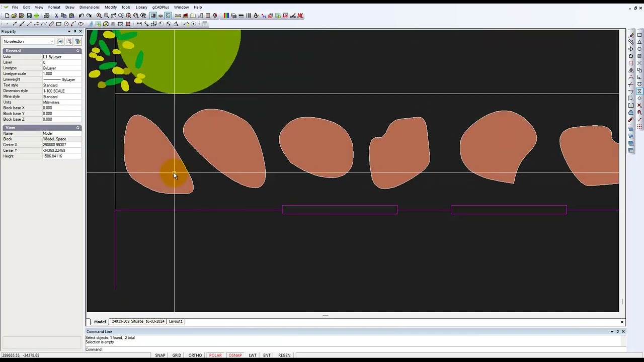Select the Explode (dynamite) tool in right toolbar
Image resolution: width=644 pixels, height=362 pixels.
tap(631, 119)
